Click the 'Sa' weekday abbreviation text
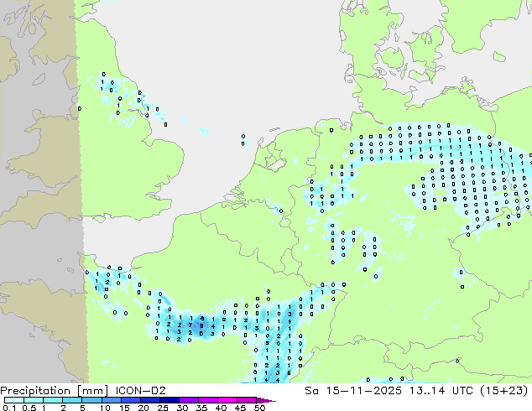The width and height of the screenshot is (532, 411). coord(311,391)
